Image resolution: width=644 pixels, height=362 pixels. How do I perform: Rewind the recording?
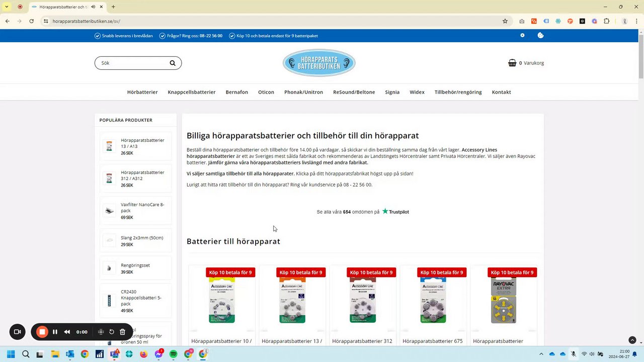pos(67,332)
